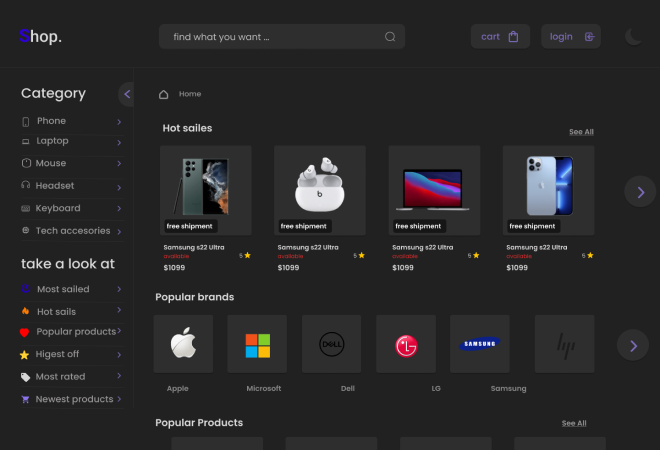This screenshot has width=660, height=450.
Task: Select the Apple brand logo tile
Action: point(184,343)
